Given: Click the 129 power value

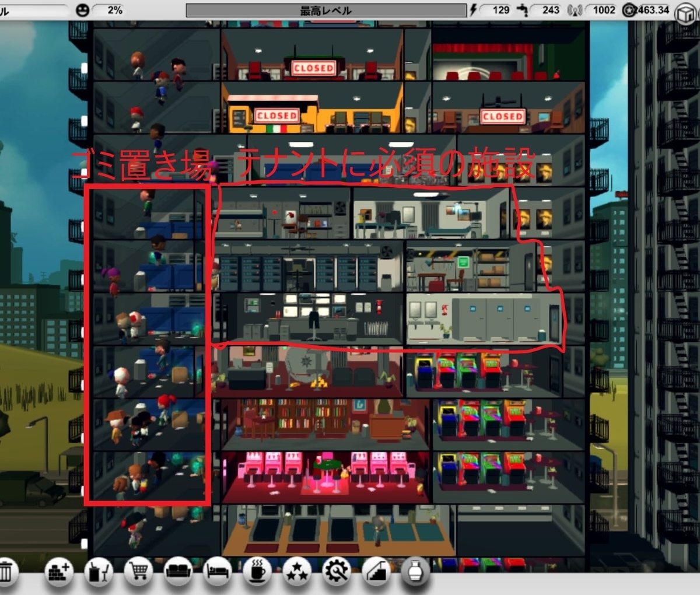Looking at the screenshot, I should pos(501,10).
